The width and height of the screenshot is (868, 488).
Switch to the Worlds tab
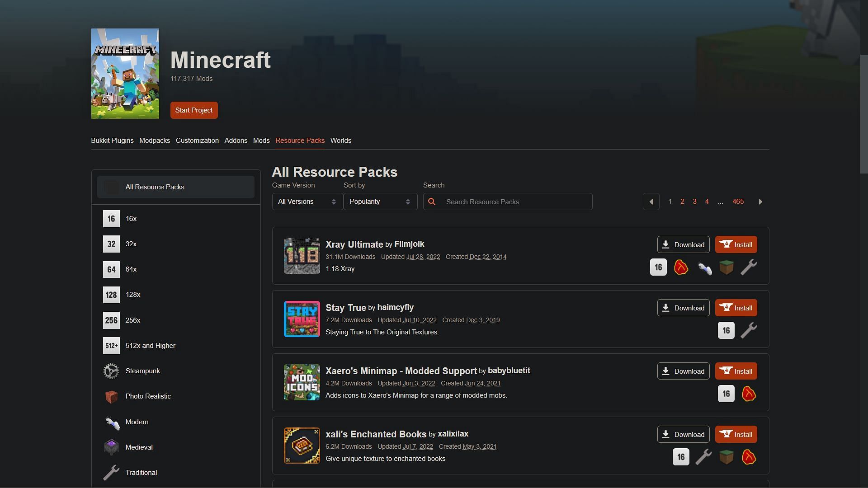[341, 141]
